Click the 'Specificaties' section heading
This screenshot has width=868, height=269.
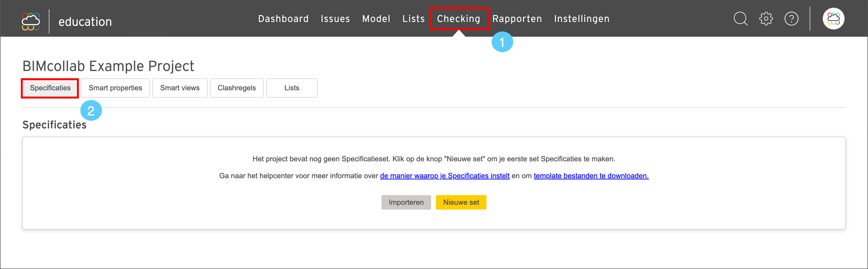(x=55, y=125)
